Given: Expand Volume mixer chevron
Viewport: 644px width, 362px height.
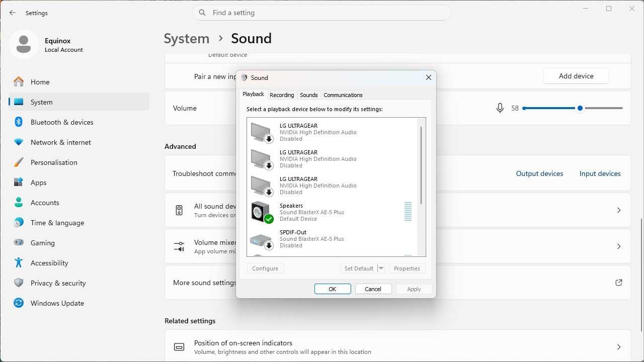Looking at the screenshot, I should (x=619, y=246).
